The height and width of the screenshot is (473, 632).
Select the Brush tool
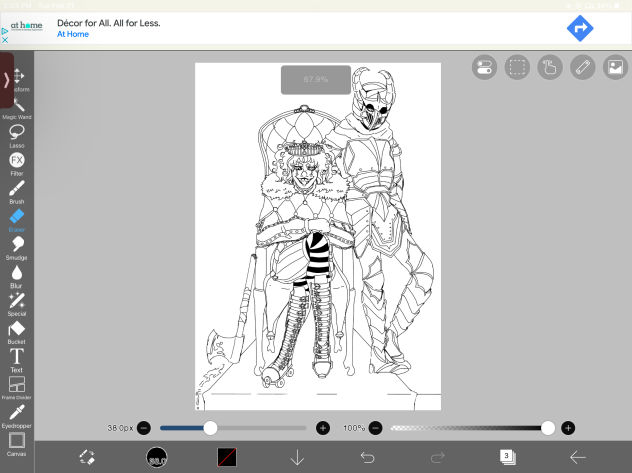17,193
